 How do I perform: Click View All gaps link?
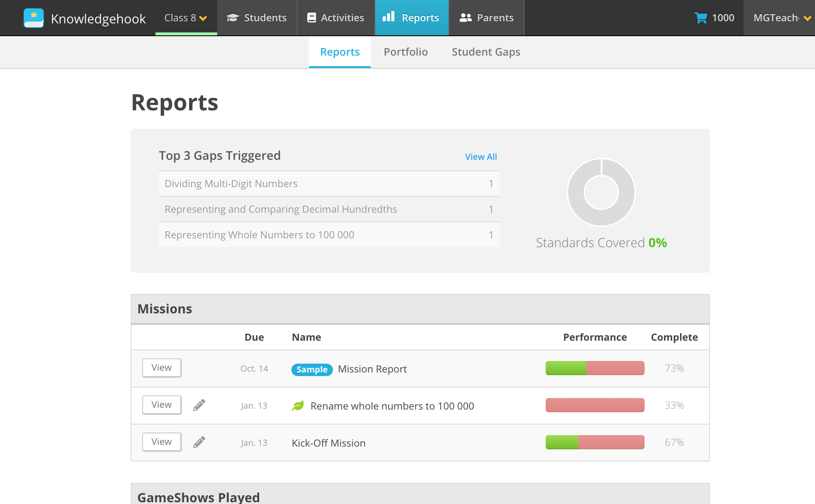pyautogui.click(x=481, y=157)
